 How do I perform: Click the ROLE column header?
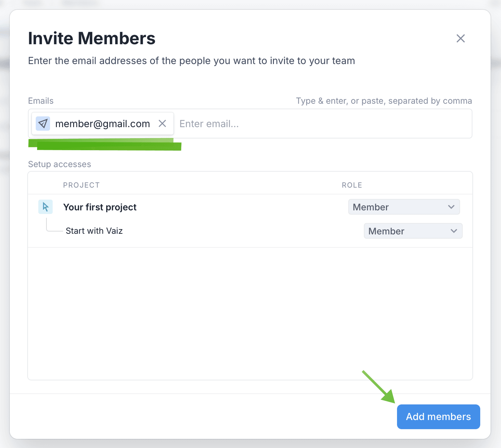click(352, 185)
